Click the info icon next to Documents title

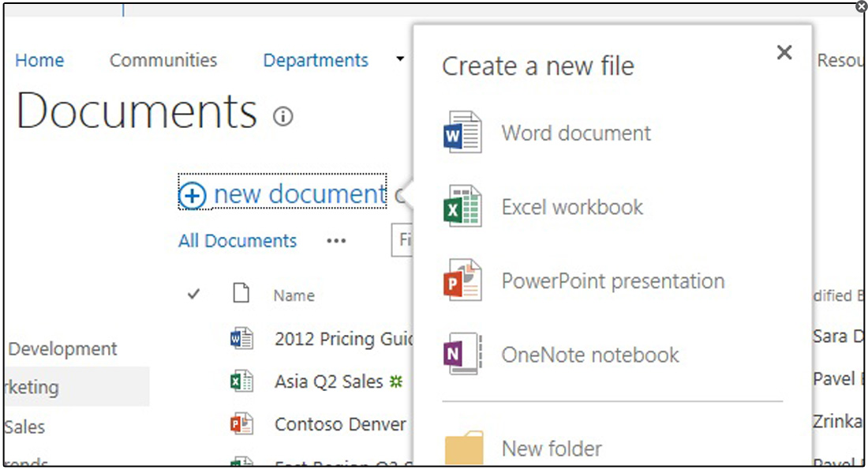pos(282,116)
